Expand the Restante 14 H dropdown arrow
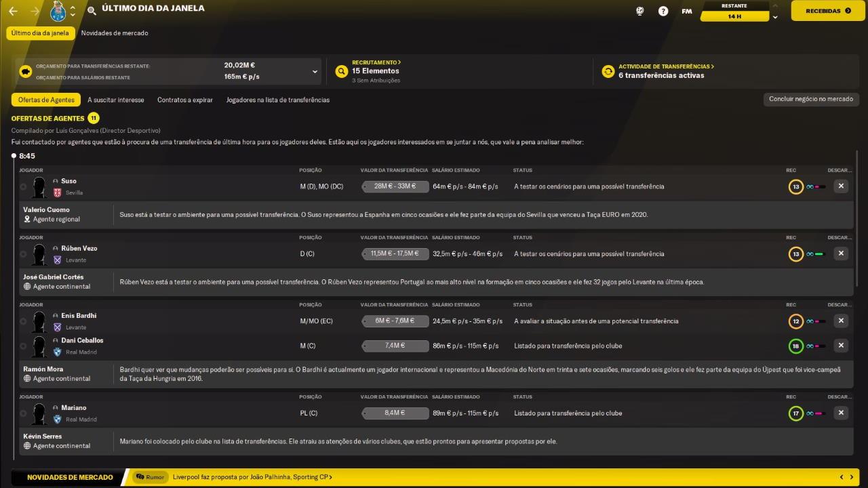The height and width of the screenshot is (488, 868). tap(775, 16)
